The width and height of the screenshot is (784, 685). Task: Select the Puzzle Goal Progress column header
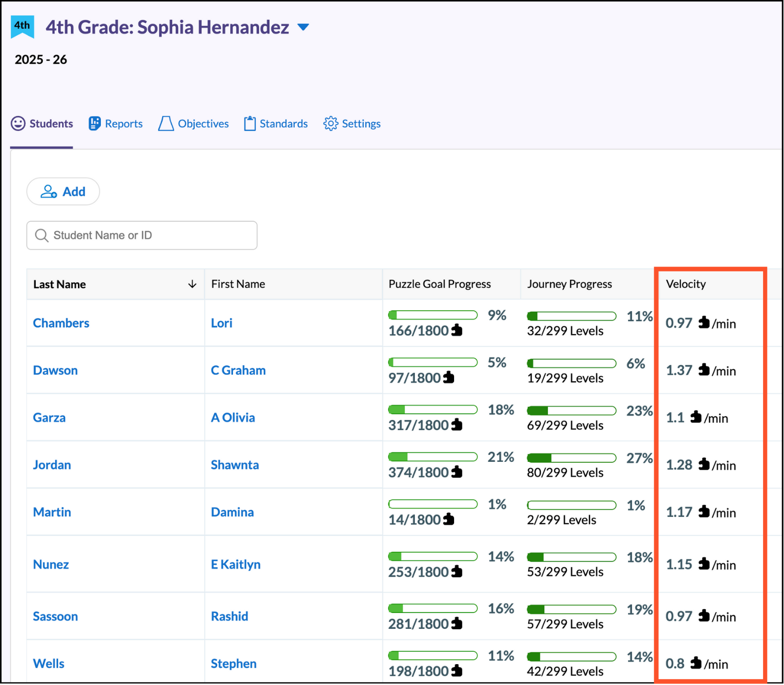[x=439, y=284]
